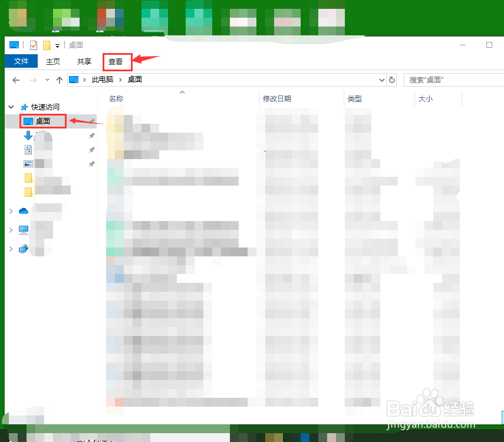504x442 pixels.
Task: Select 此电脑 computer icon in sidebar
Action: point(24,230)
